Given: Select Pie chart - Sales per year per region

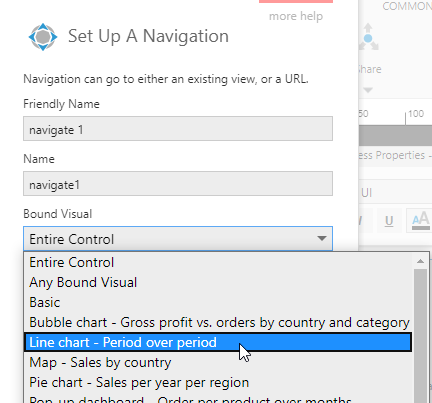Looking at the screenshot, I should tap(218, 382).
